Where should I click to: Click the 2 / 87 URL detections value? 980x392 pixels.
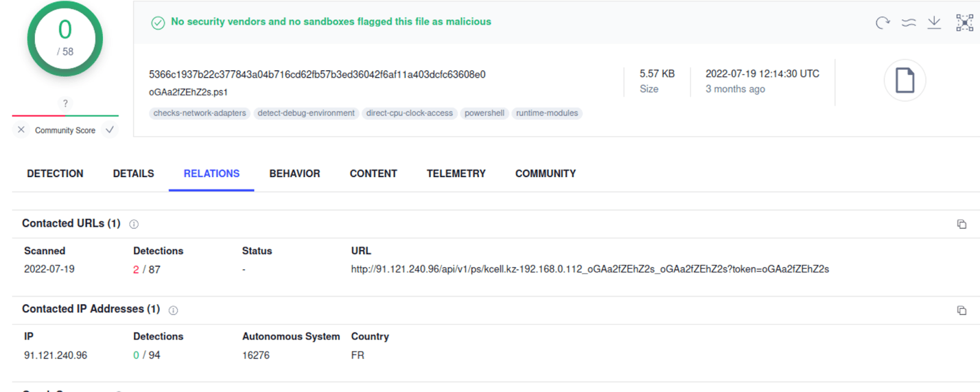(x=147, y=269)
